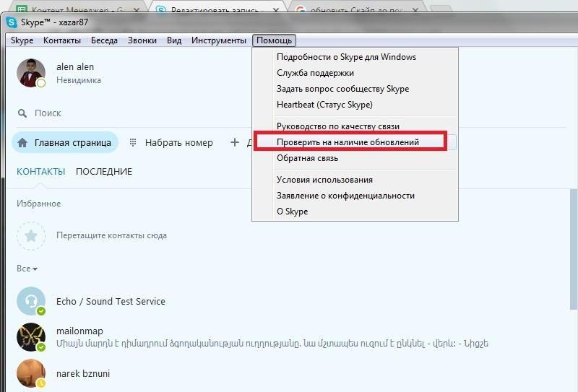Open the Skype menu
Image resolution: width=578 pixels, height=392 pixels.
pyautogui.click(x=22, y=40)
